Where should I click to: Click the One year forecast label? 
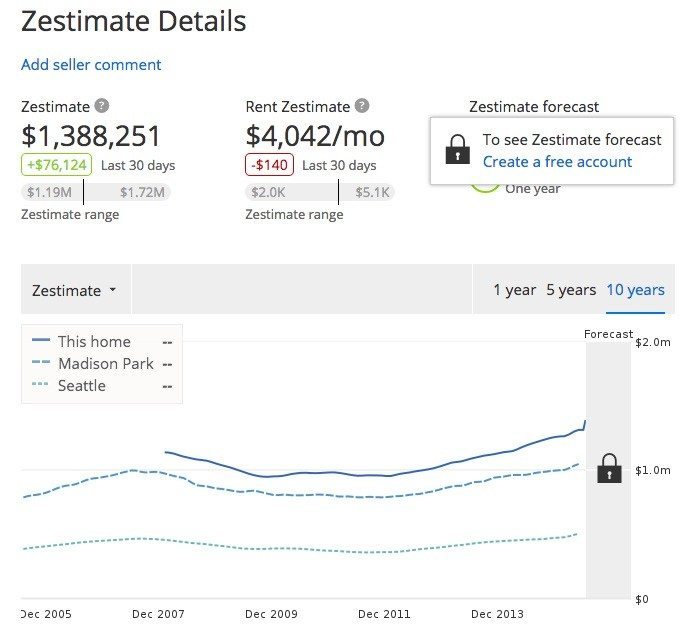point(533,189)
